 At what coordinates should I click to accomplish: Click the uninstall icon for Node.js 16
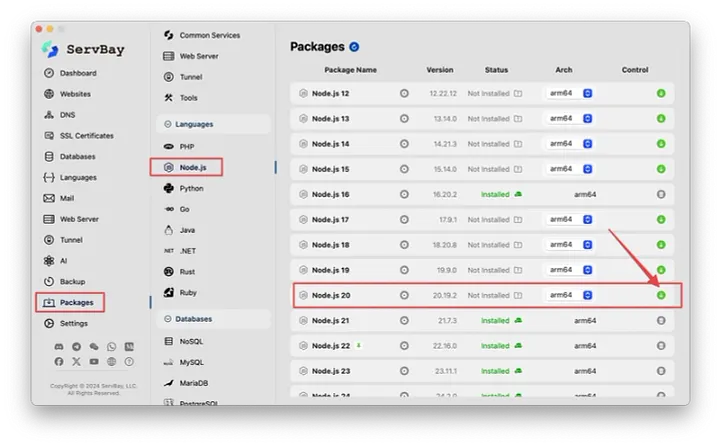point(660,194)
